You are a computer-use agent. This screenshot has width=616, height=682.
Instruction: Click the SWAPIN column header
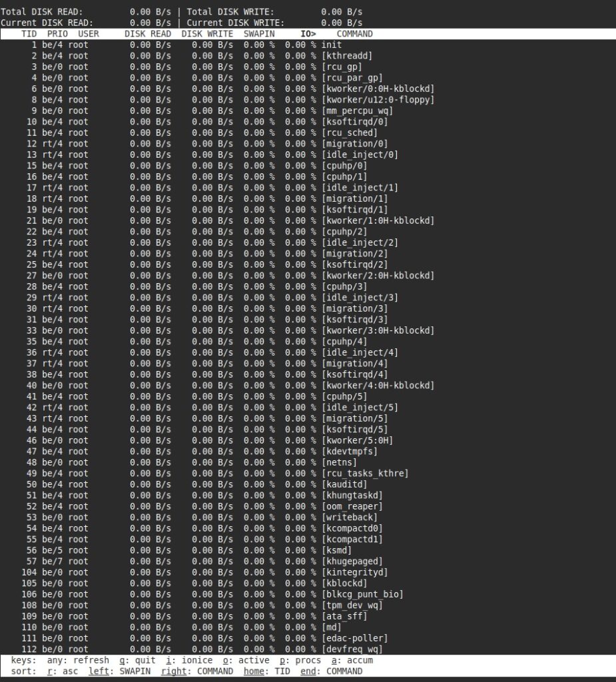[x=259, y=34]
